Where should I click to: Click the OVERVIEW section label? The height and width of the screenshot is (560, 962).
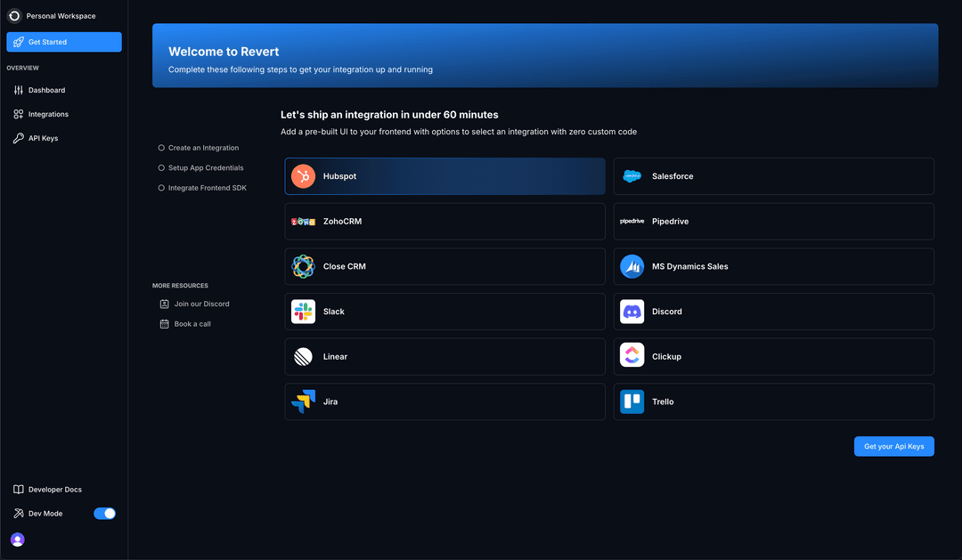coord(22,68)
